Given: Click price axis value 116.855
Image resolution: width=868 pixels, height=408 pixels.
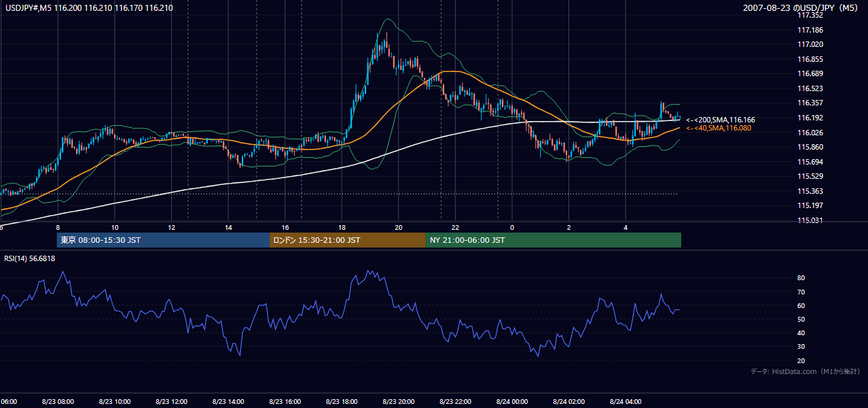Looking at the screenshot, I should point(809,60).
